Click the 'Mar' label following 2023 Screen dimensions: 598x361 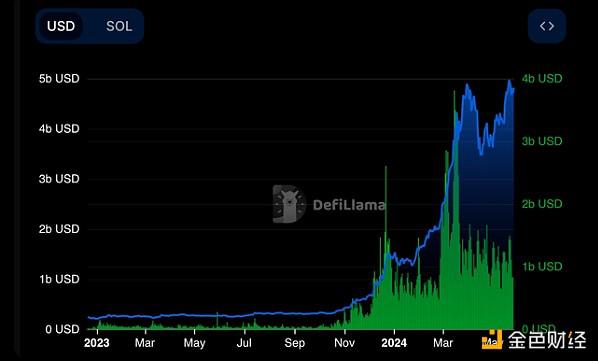145,343
